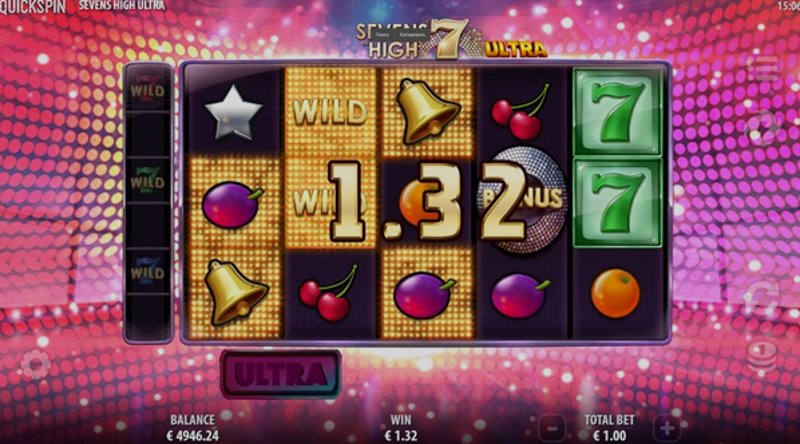Click the green WILD meter slot
This screenshot has width=800, height=444.
tap(147, 180)
